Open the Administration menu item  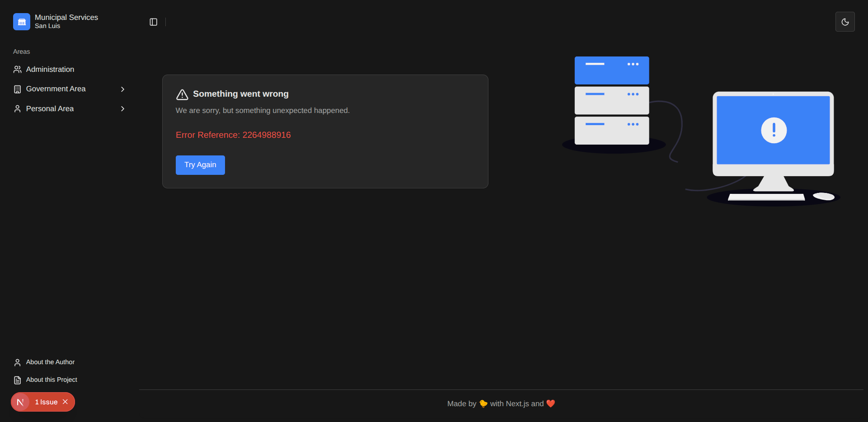coord(50,70)
